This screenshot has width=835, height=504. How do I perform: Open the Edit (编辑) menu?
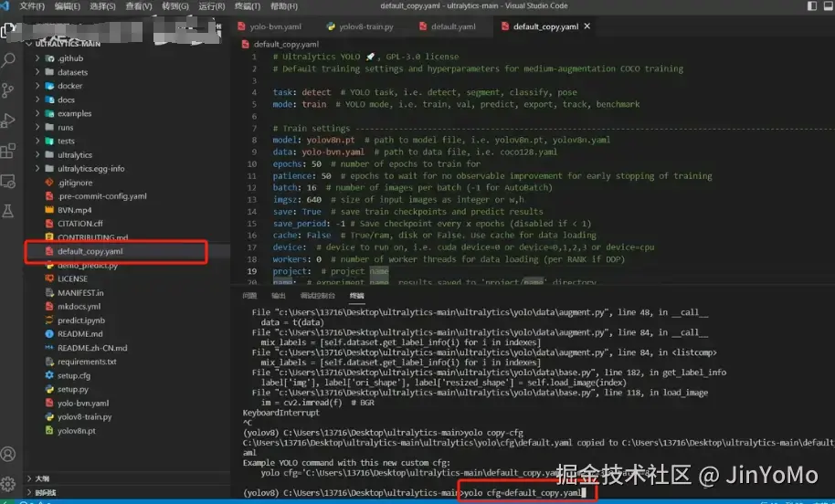point(67,6)
